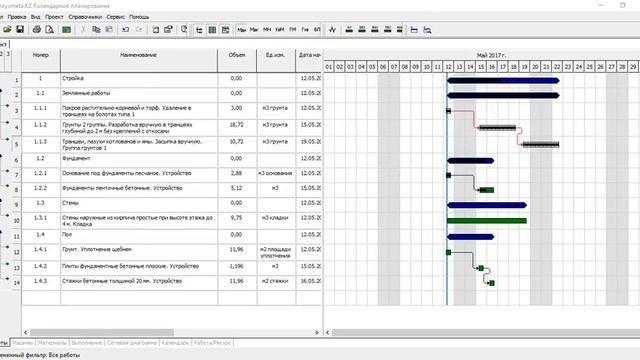Click the refresh document icon
Image resolution: width=640 pixels, height=360 pixels.
point(184,29)
